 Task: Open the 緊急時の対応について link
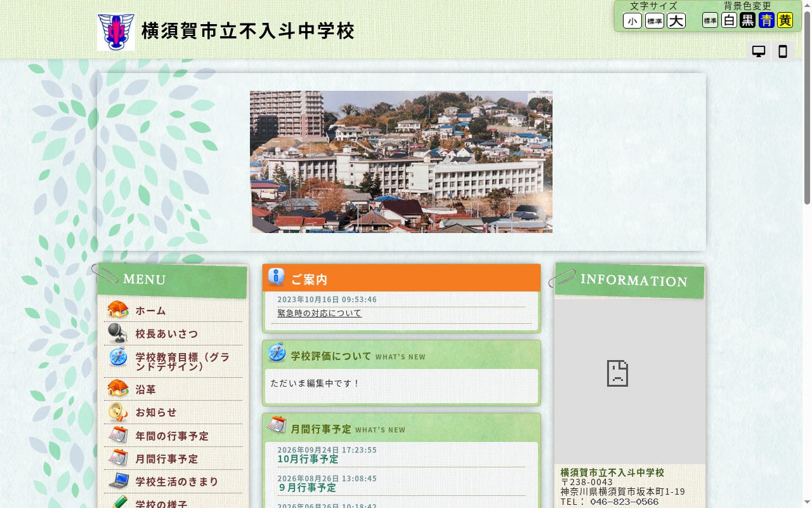[x=320, y=313]
